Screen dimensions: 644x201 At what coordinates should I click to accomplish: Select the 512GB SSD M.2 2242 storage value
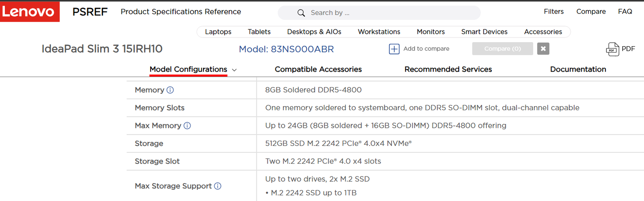(338, 144)
